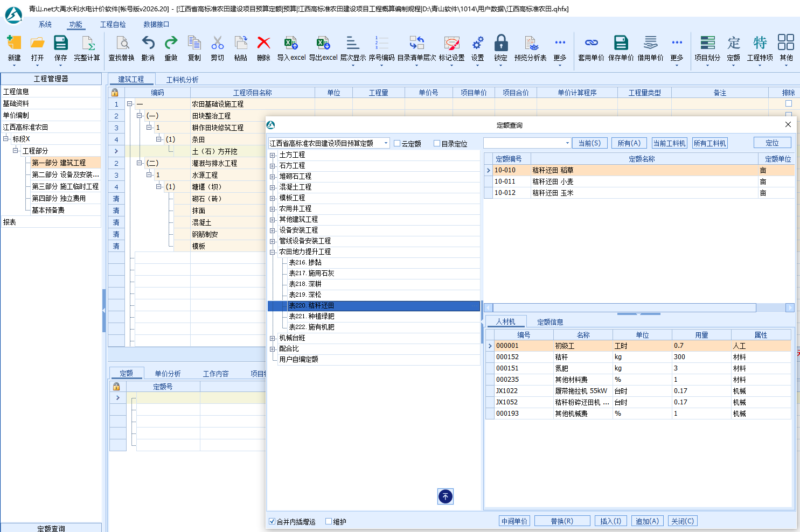Click the 导出excel icon

[323, 43]
